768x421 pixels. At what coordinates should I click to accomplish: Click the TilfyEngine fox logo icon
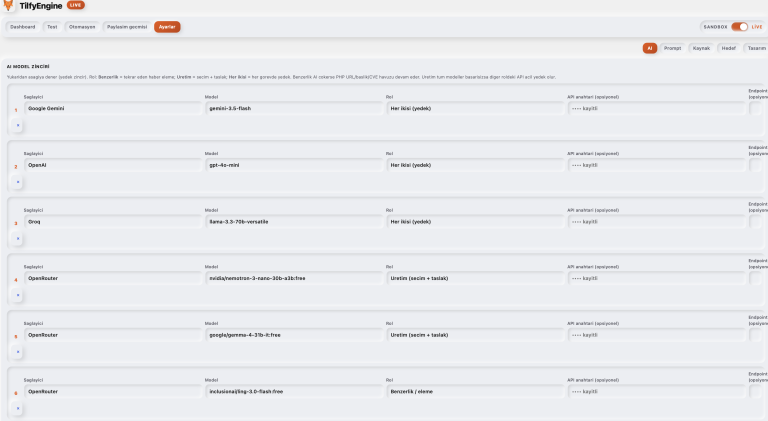point(8,5)
